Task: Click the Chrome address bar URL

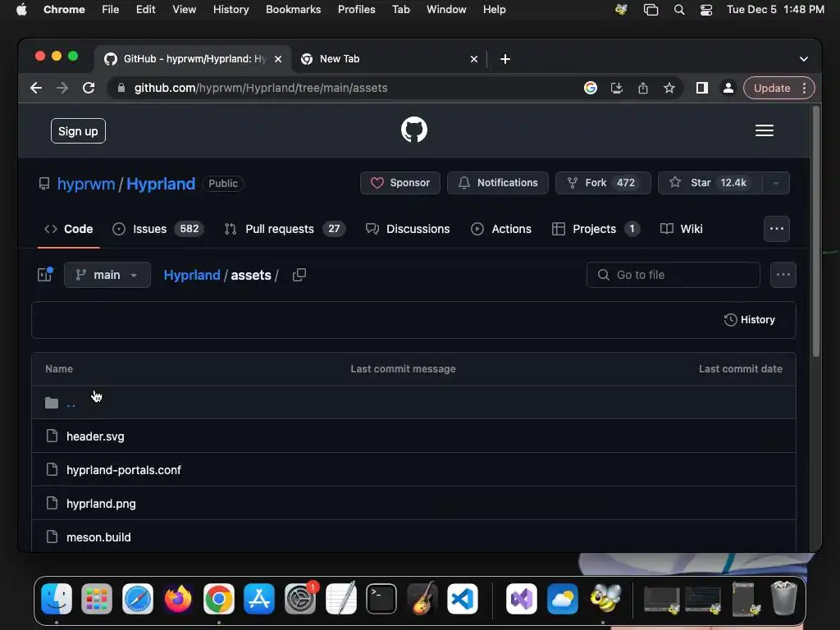Action: click(261, 88)
